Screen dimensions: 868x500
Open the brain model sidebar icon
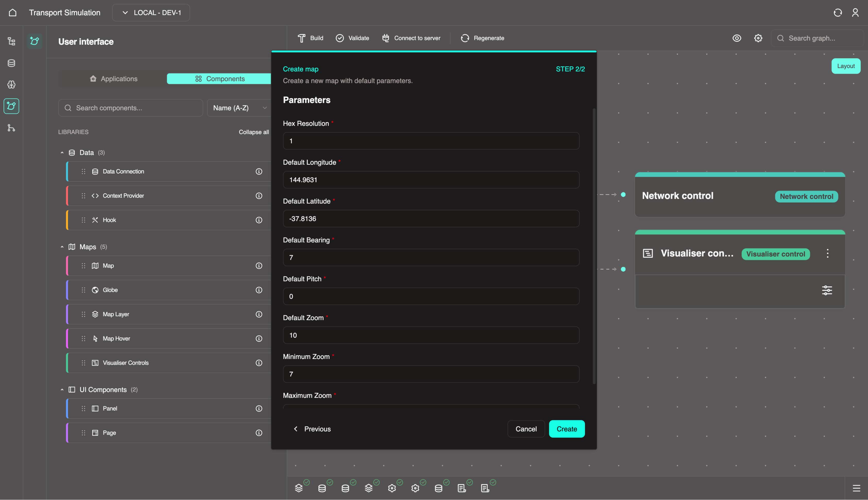[x=11, y=85]
